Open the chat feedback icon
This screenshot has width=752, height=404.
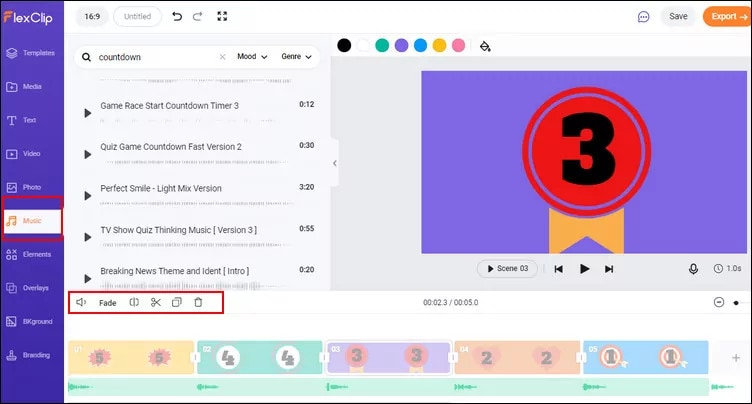[643, 17]
